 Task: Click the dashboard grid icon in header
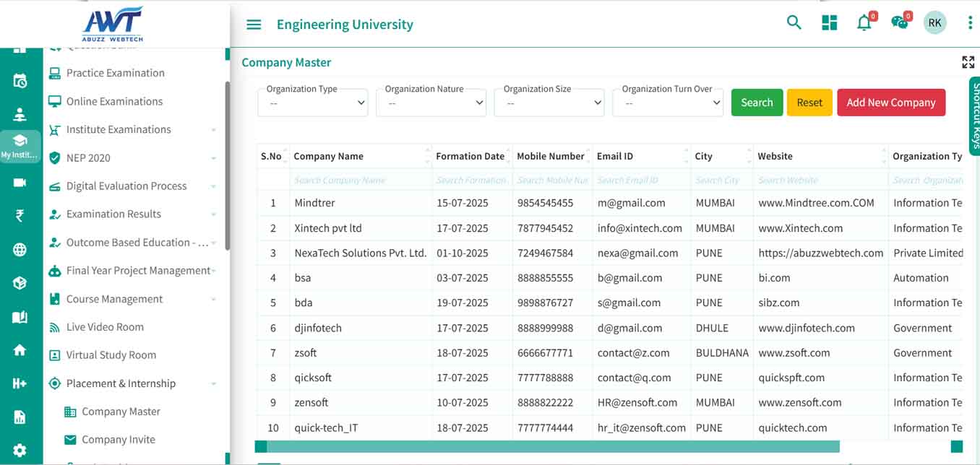(829, 23)
